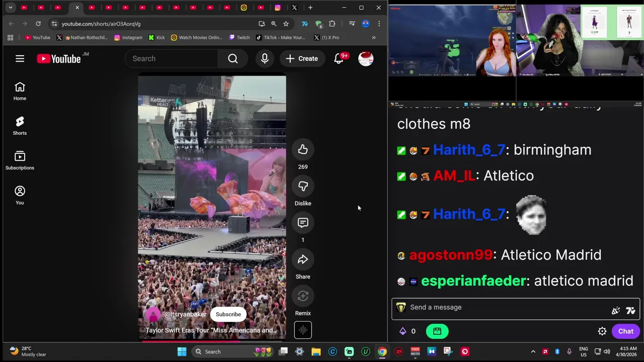Run search with magnifier button

coord(233,59)
